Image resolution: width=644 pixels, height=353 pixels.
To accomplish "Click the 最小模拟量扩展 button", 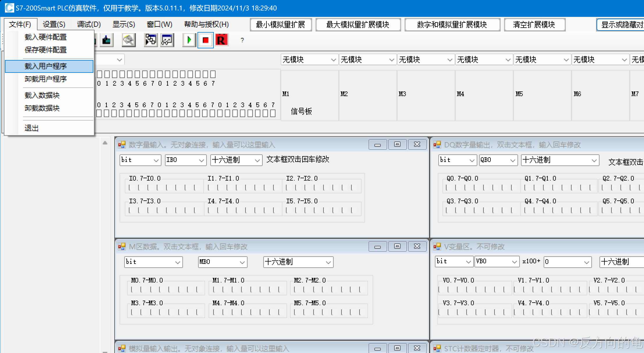I will click(281, 25).
